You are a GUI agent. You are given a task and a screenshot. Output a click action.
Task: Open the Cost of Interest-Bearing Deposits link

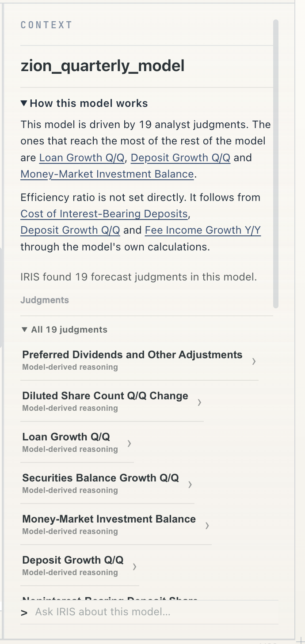click(x=104, y=214)
